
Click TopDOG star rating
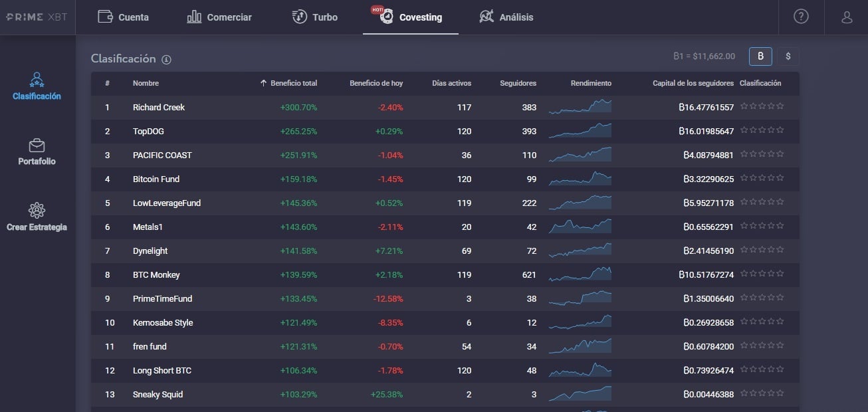[x=762, y=130]
